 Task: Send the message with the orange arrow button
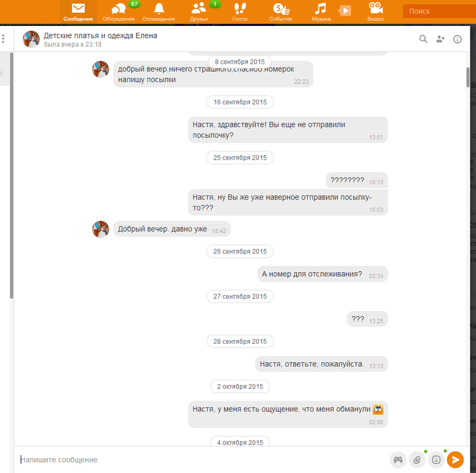click(455, 459)
